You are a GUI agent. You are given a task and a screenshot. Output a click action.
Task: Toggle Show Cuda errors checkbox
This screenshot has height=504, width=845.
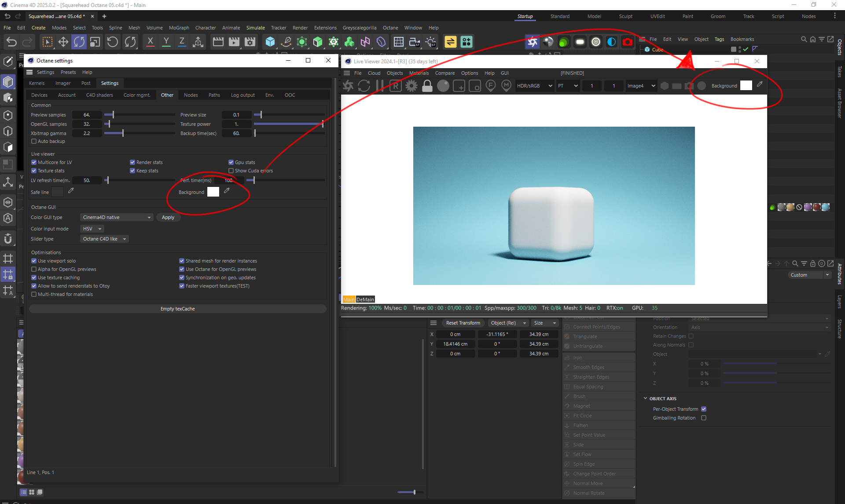(231, 171)
